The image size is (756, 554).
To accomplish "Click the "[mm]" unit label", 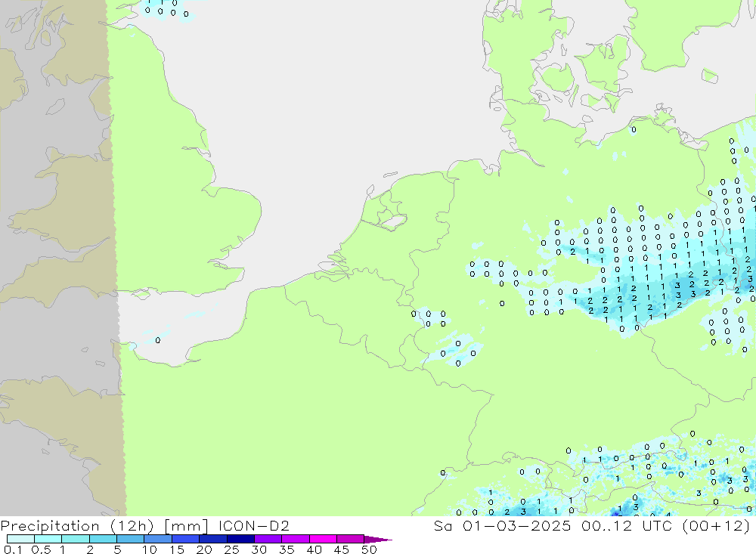I will pyautogui.click(x=186, y=526).
